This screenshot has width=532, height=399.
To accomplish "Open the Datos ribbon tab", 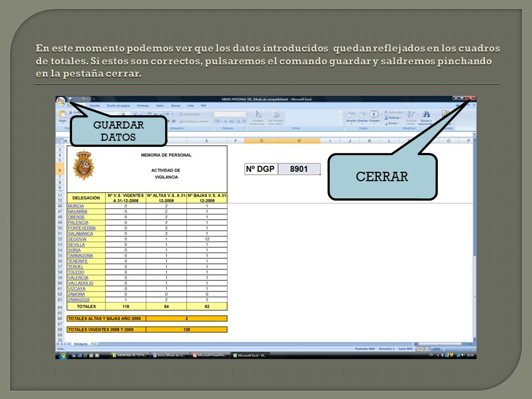I will pos(160,106).
